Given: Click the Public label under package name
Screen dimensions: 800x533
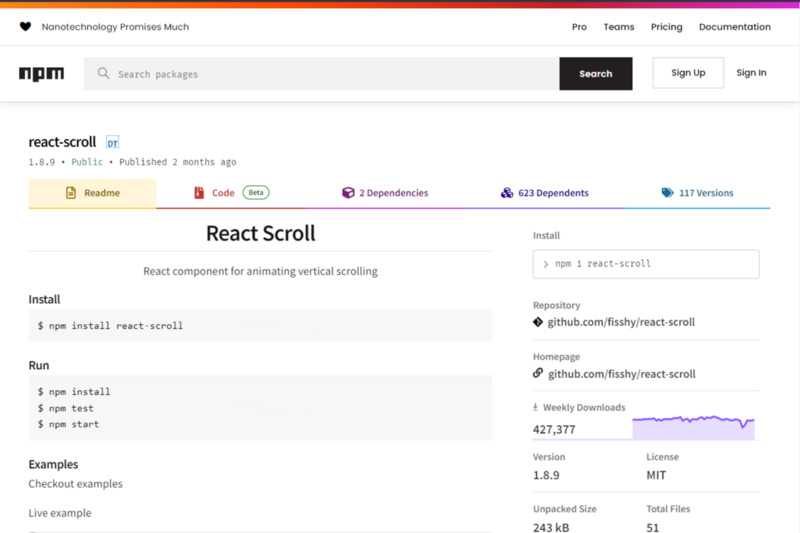Looking at the screenshot, I should (x=87, y=162).
